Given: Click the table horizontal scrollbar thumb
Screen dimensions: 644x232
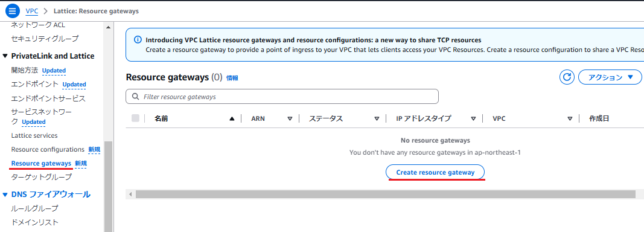Looking at the screenshot, I should [x=386, y=194].
